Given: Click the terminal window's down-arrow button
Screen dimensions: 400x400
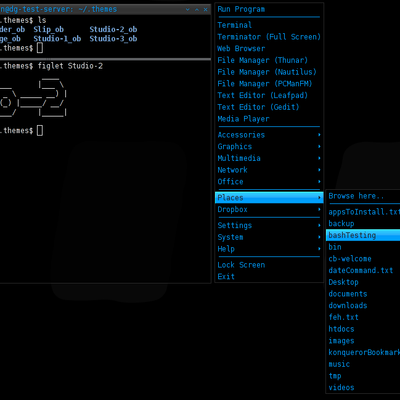Looking at the screenshot, I should point(188,10).
